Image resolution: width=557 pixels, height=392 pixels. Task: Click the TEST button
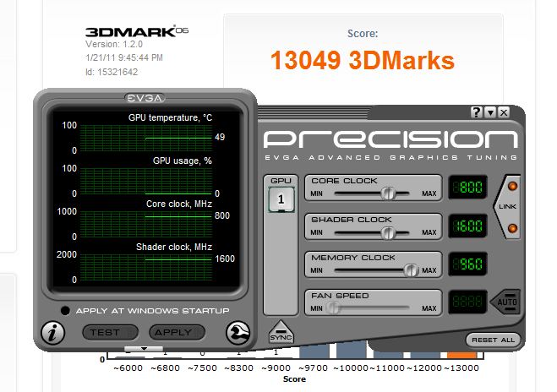coord(110,333)
